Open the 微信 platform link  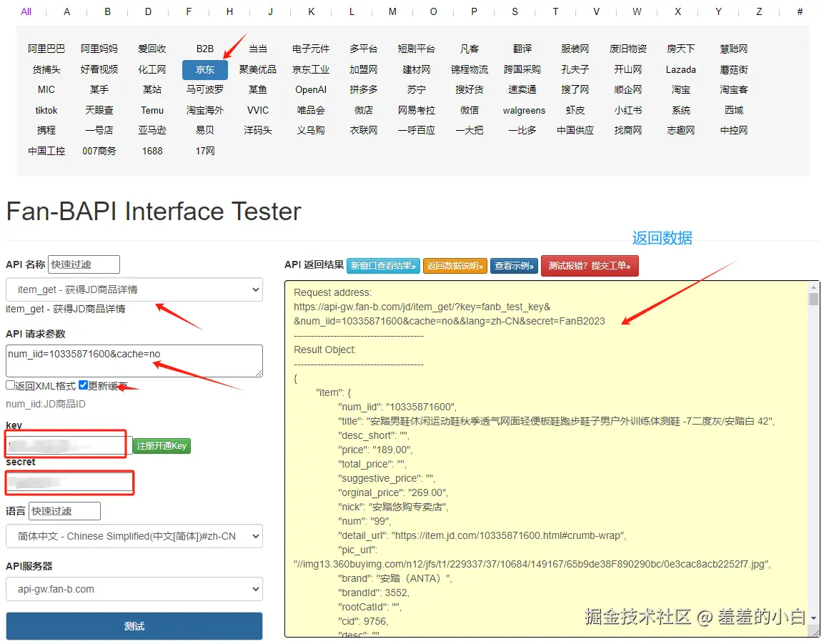[x=470, y=110]
